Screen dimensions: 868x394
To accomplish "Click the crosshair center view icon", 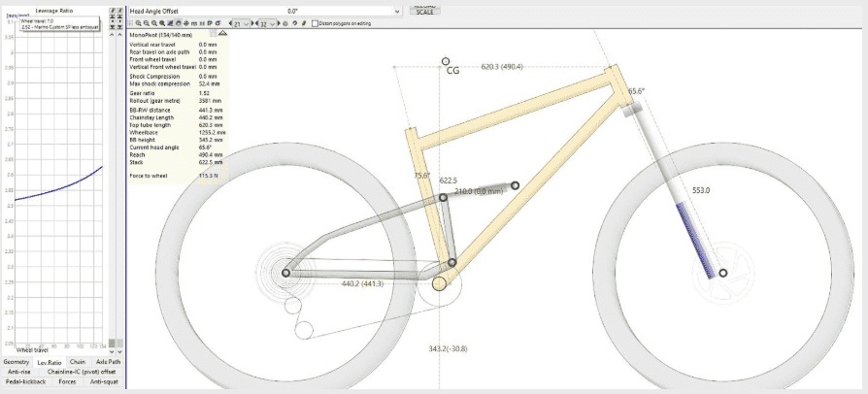I will pos(186,23).
